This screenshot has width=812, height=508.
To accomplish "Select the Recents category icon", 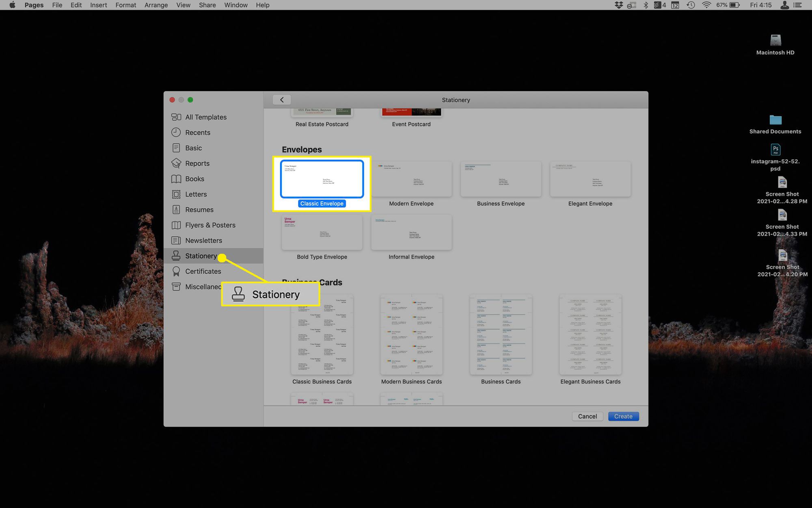I will (176, 132).
